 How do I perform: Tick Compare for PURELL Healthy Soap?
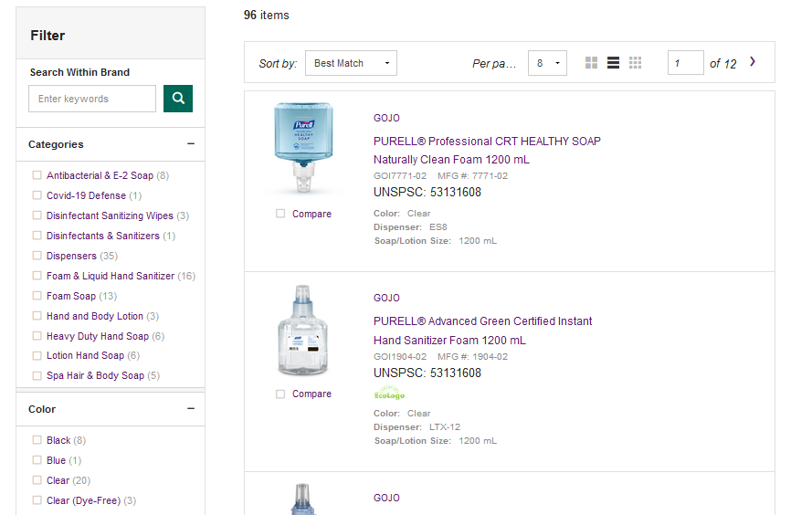[280, 214]
